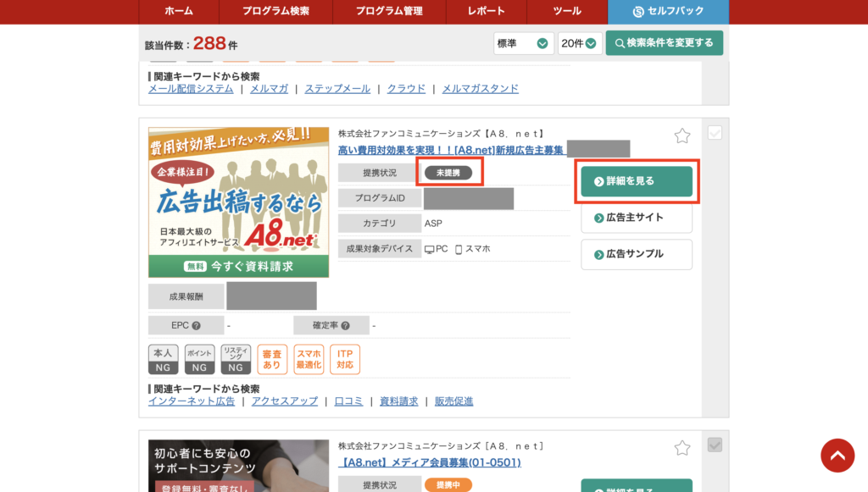Image resolution: width=868 pixels, height=492 pixels.
Task: Open 高い費用対効果を実現 program title link
Action: (x=451, y=150)
